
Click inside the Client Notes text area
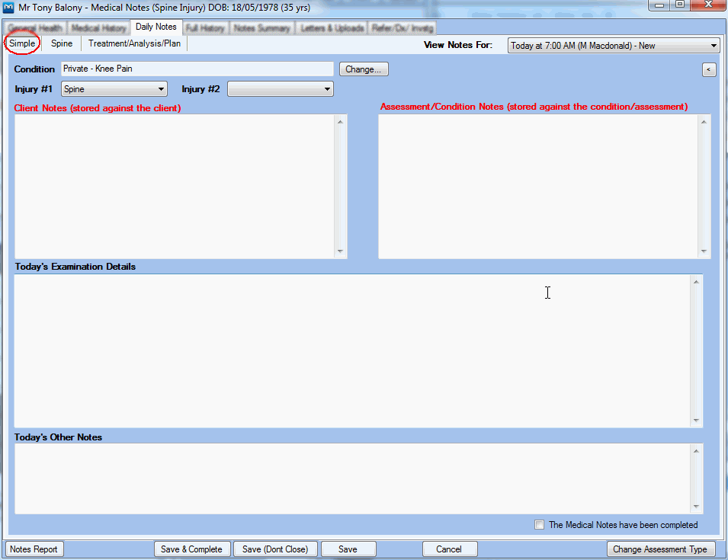pos(174,187)
